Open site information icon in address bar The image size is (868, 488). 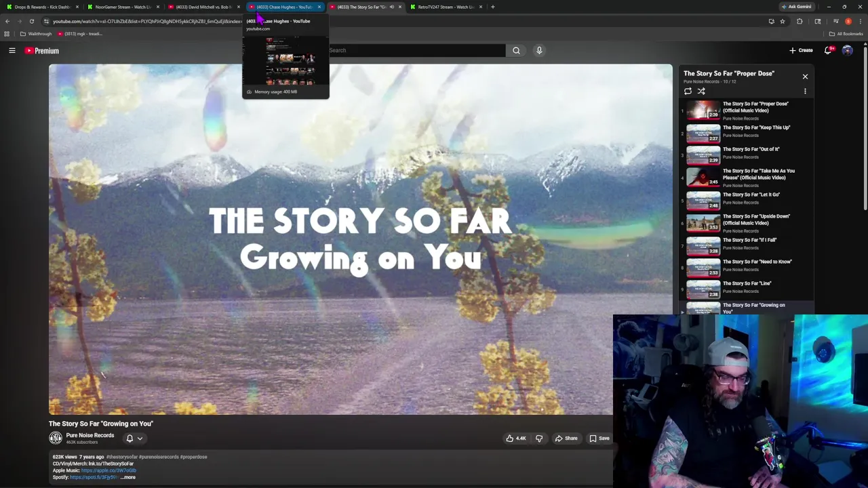[46, 21]
